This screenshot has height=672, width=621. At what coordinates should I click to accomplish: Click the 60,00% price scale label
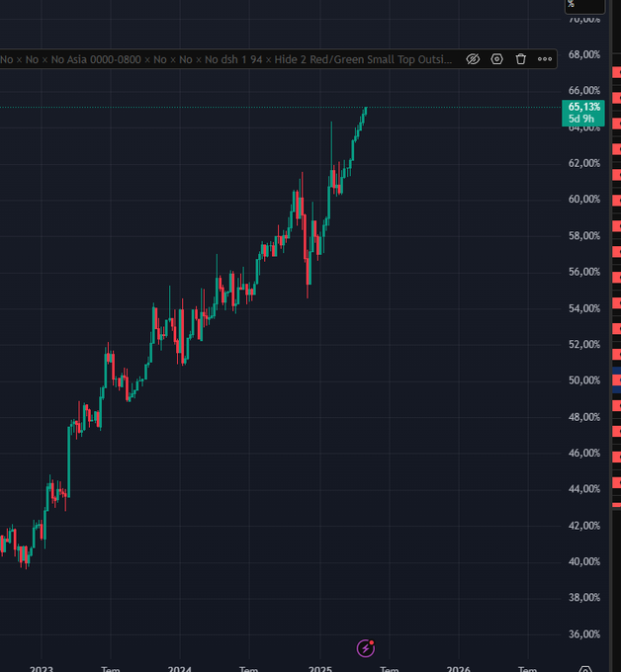(584, 200)
